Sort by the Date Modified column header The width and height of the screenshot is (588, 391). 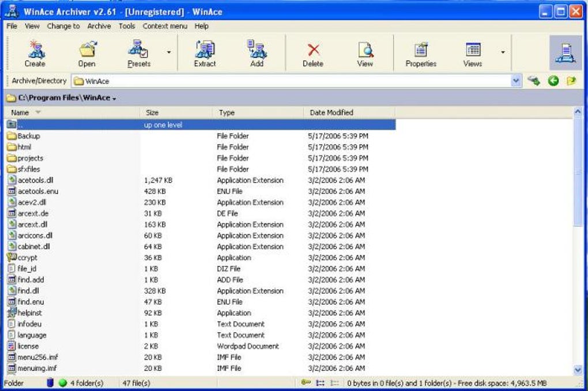[x=349, y=112]
